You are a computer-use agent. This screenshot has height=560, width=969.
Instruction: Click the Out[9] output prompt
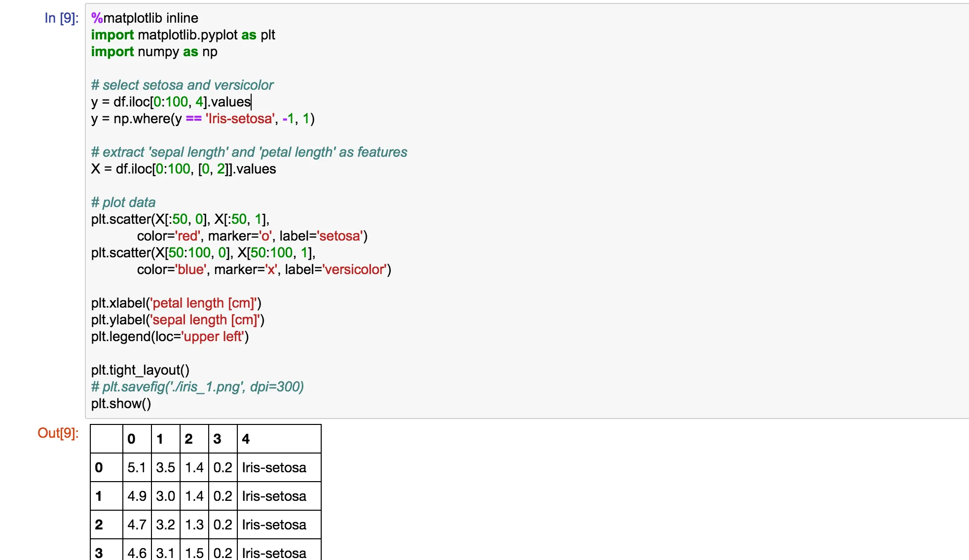pyautogui.click(x=58, y=433)
